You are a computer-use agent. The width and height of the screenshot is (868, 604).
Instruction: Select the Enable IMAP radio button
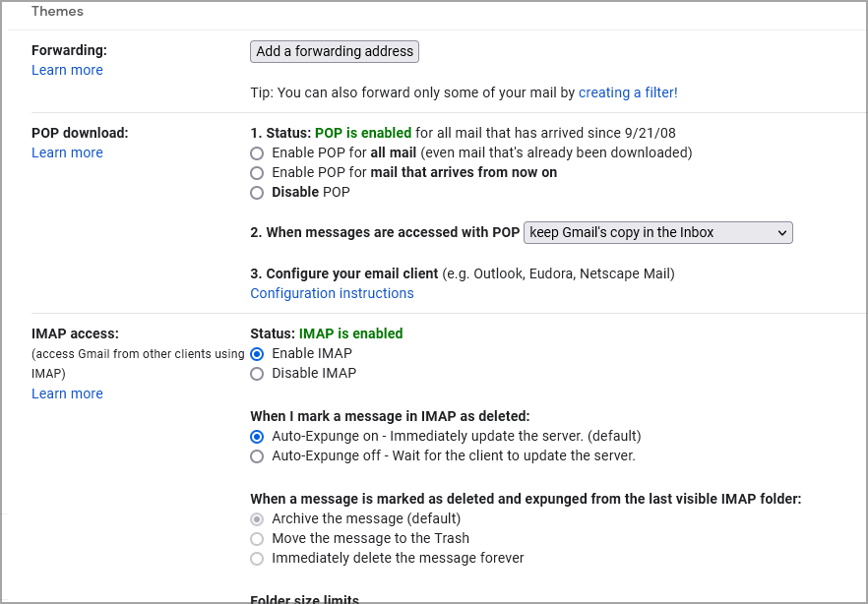[257, 354]
